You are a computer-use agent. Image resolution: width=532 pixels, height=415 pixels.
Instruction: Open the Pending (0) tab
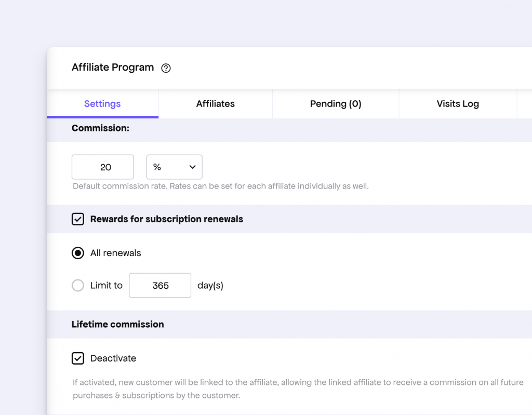coord(335,103)
